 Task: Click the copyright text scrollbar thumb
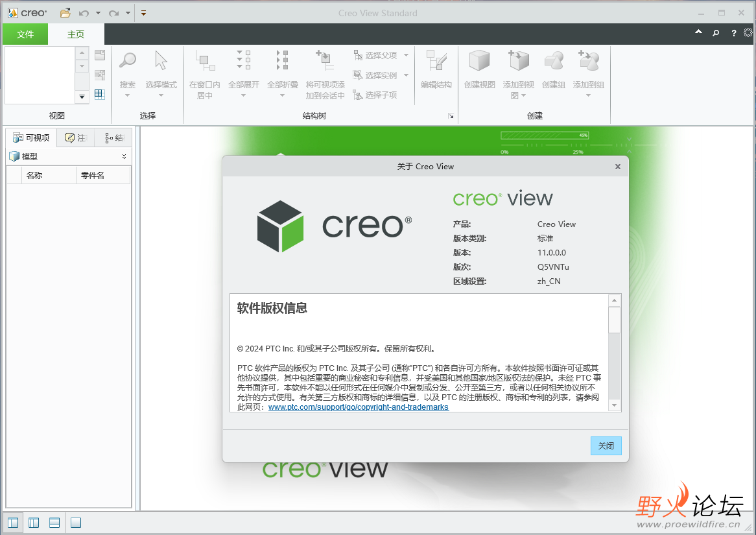point(614,320)
